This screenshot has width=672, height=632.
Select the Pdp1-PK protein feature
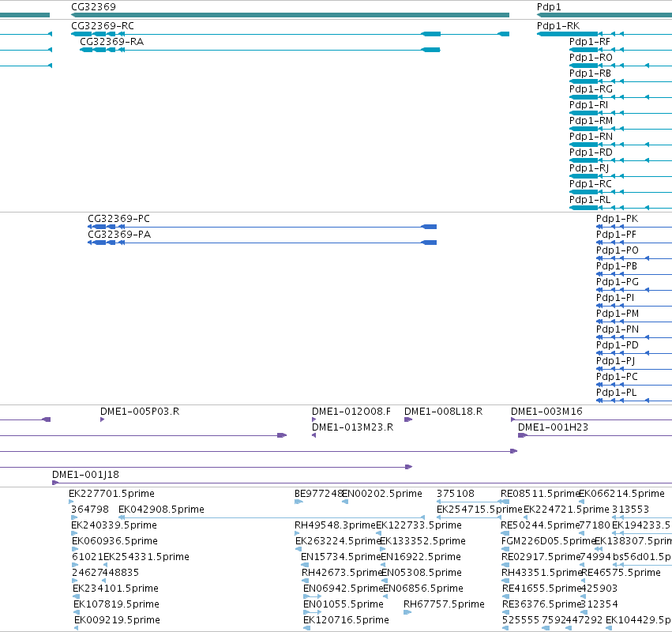click(634, 227)
